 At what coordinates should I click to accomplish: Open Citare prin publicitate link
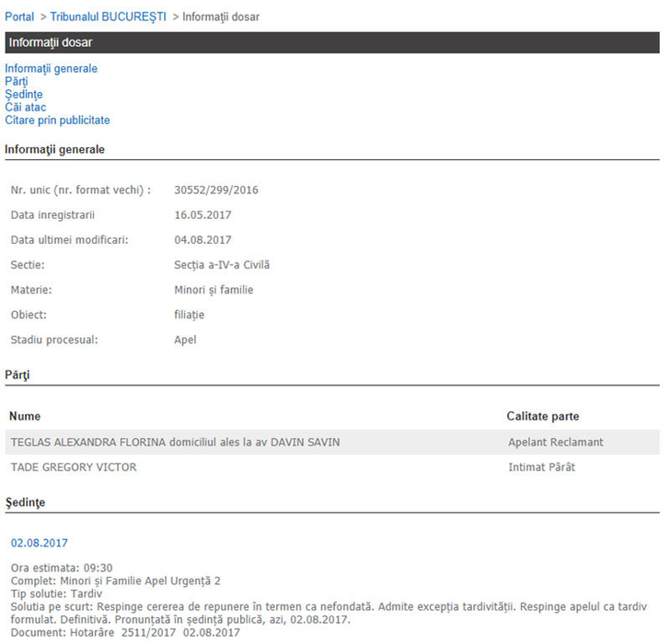57,120
